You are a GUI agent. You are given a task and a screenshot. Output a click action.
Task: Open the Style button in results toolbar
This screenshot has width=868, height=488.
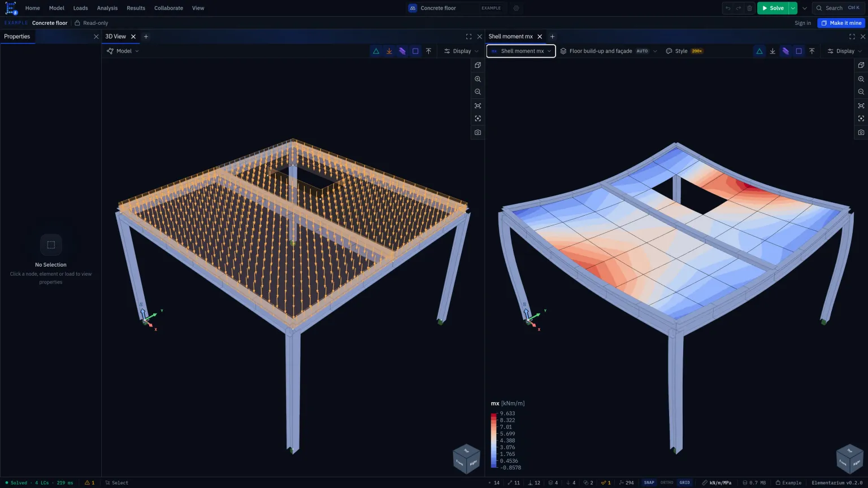click(x=684, y=51)
